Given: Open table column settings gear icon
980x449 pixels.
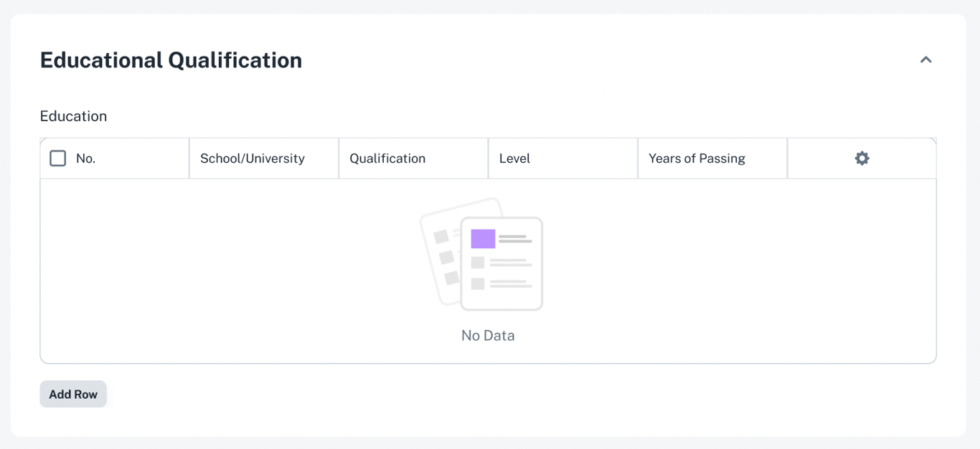Looking at the screenshot, I should (862, 159).
